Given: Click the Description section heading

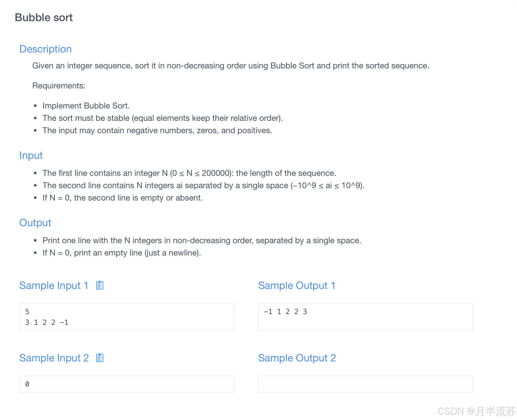Looking at the screenshot, I should coord(46,49).
